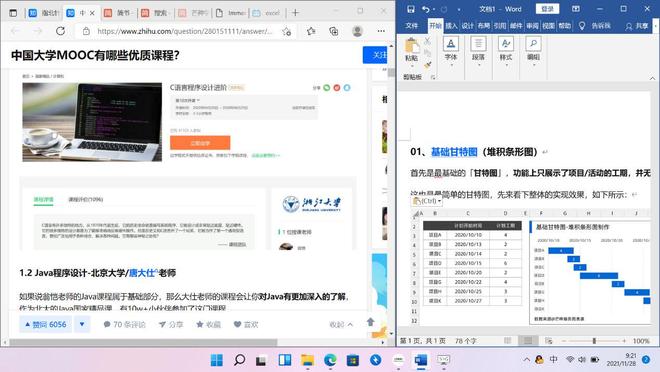Image resolution: width=660 pixels, height=372 pixels.
Task: Switch to the 审阅 ribbon tab
Action: click(532, 26)
